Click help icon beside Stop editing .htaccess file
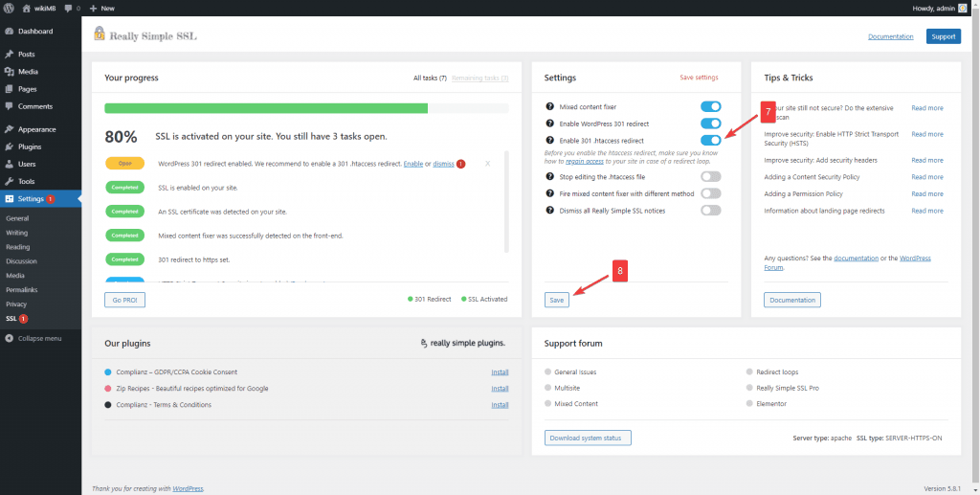 tap(550, 177)
